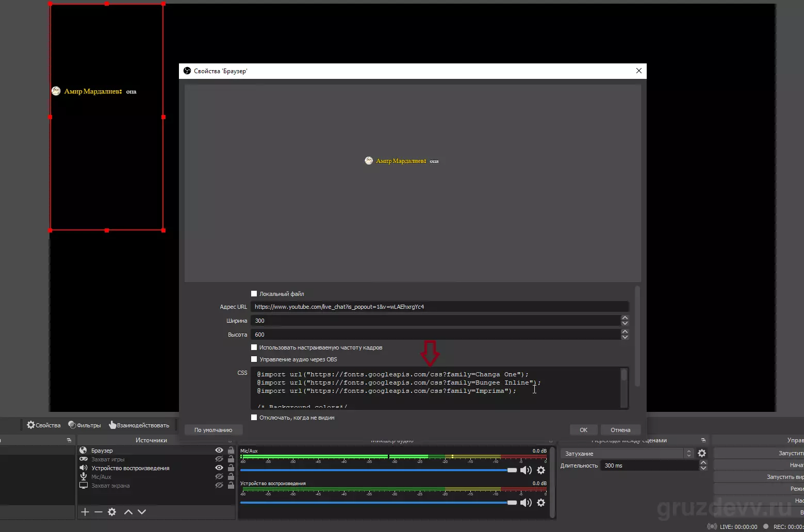The height and width of the screenshot is (532, 804).
Task: Increase Ширина value with up stepper
Action: [x=625, y=318]
